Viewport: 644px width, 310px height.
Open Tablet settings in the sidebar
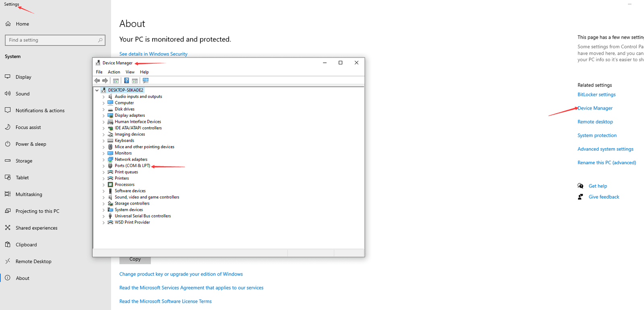pos(22,178)
